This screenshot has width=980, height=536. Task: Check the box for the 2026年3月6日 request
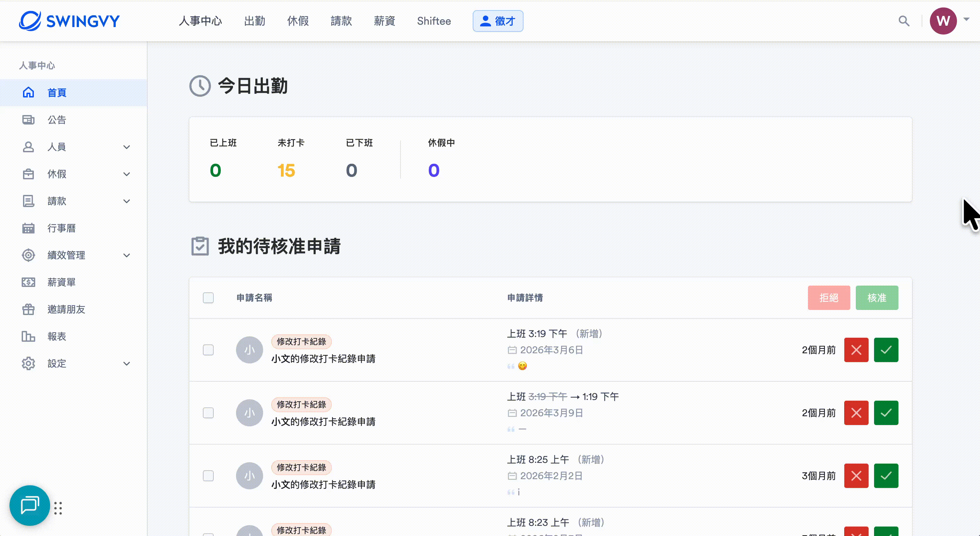208,350
